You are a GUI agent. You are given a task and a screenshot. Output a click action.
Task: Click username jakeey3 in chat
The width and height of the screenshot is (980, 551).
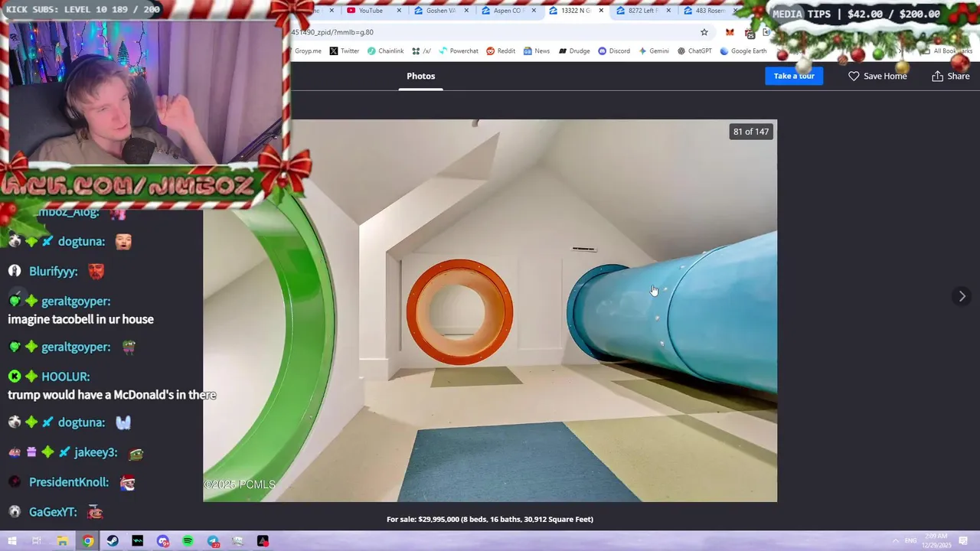[96, 452]
